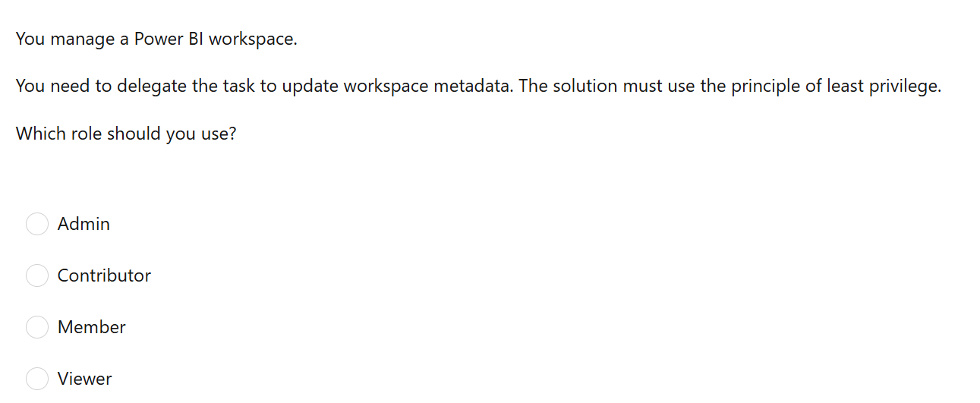Pick the Member radio button
Screen dimensions: 980x403
click(37, 327)
